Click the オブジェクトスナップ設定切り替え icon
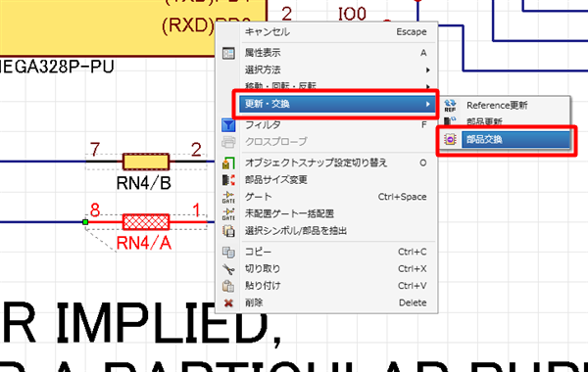The image size is (588, 372). point(228,163)
